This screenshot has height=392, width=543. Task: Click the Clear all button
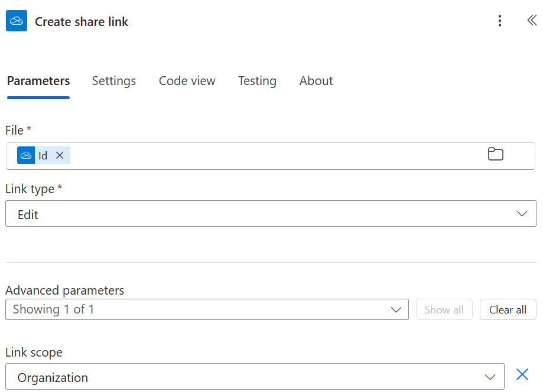point(508,310)
